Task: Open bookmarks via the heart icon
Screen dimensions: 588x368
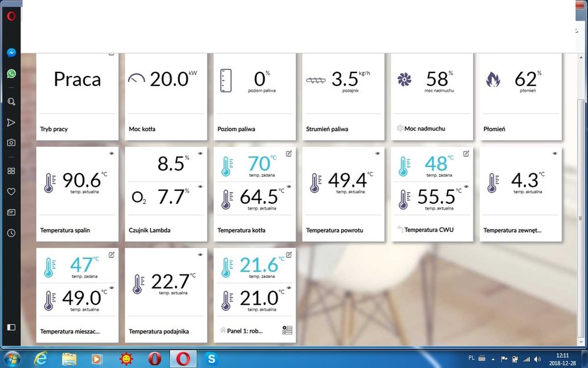Action: 11,191
